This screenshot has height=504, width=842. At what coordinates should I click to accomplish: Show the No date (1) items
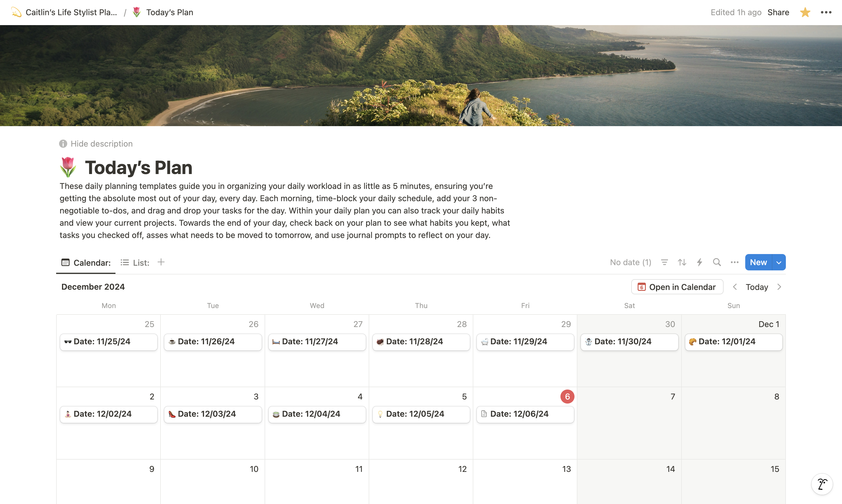pyautogui.click(x=630, y=262)
